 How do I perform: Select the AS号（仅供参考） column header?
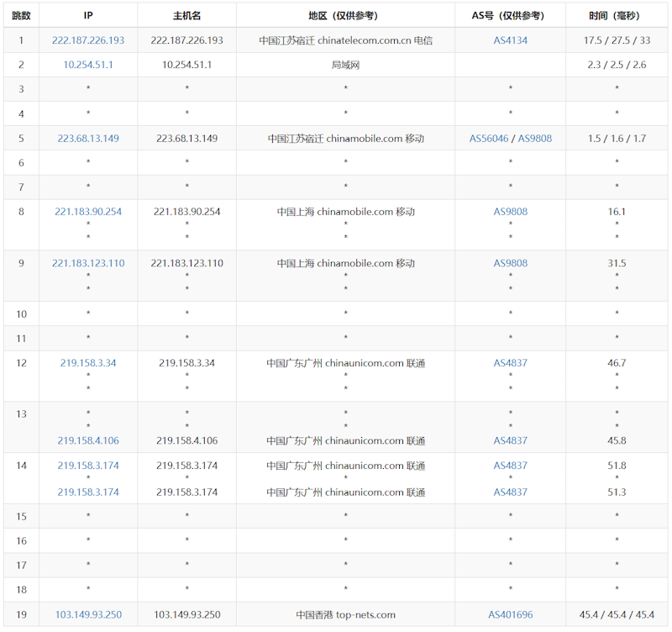pyautogui.click(x=510, y=15)
